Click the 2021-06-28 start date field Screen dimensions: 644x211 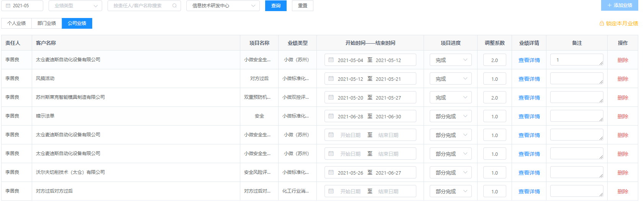(x=351, y=116)
